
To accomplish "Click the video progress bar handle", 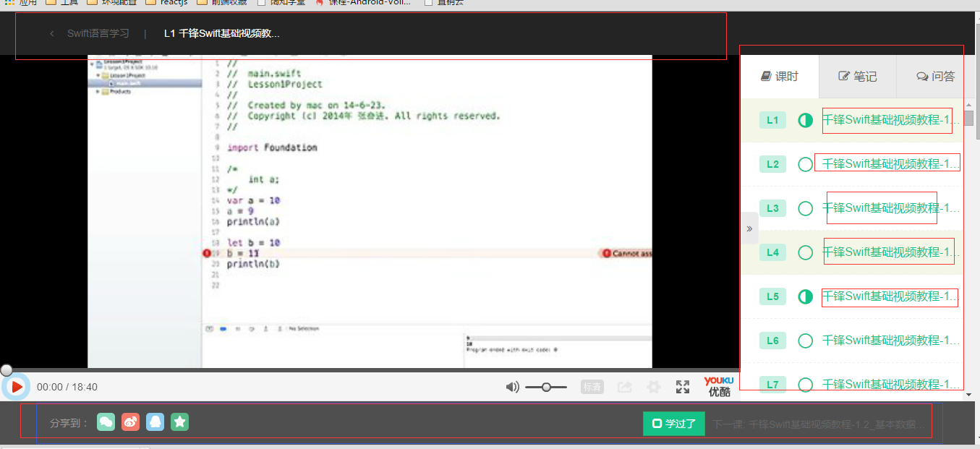I will click(6, 370).
